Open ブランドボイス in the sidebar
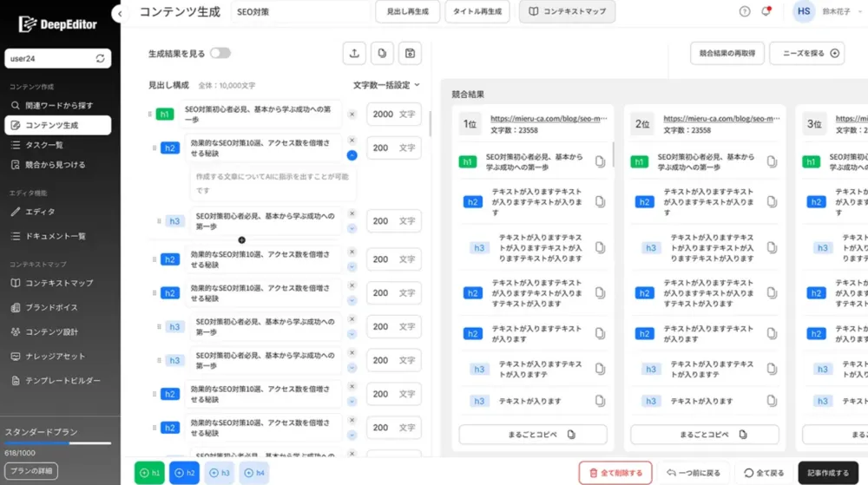 point(57,307)
